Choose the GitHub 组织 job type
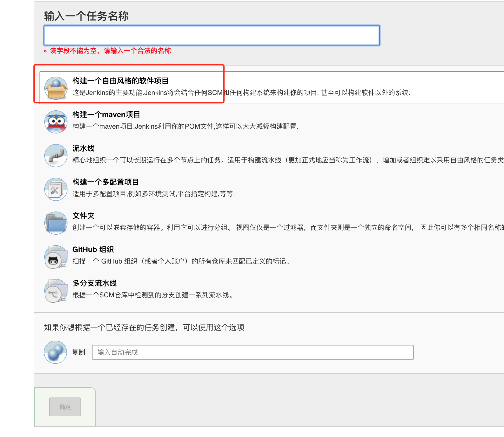The image size is (504, 437). pyautogui.click(x=94, y=249)
